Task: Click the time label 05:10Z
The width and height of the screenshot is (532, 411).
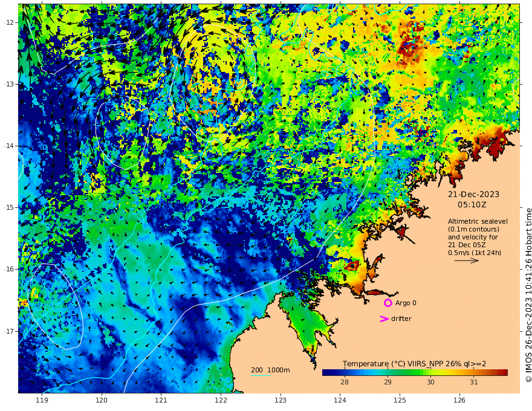Action: pyautogui.click(x=472, y=205)
